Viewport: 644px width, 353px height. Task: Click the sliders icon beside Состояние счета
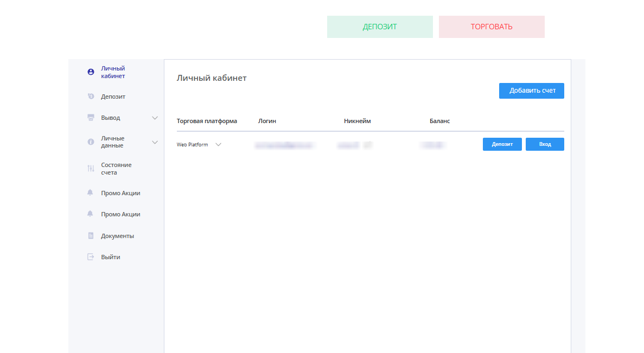[x=90, y=168]
